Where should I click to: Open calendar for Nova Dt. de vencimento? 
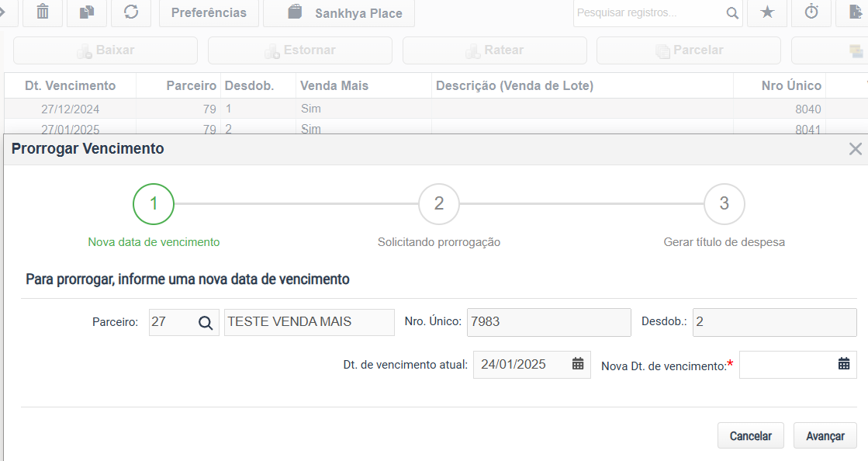tap(844, 363)
